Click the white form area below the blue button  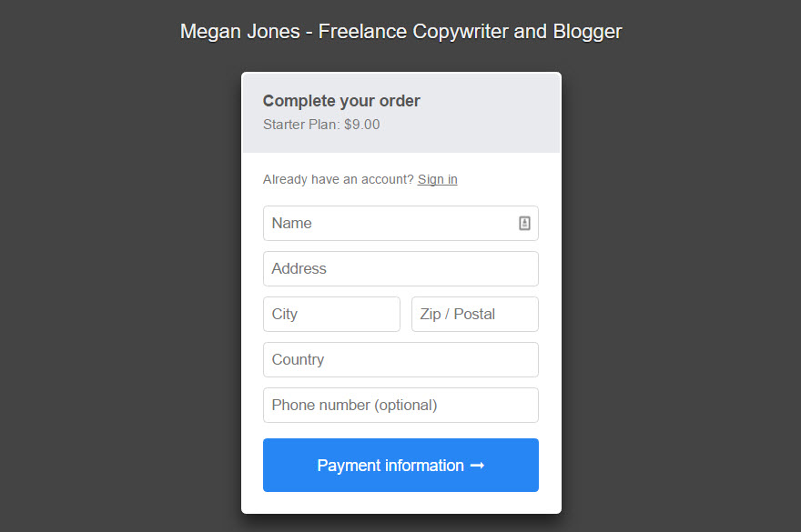point(400,502)
